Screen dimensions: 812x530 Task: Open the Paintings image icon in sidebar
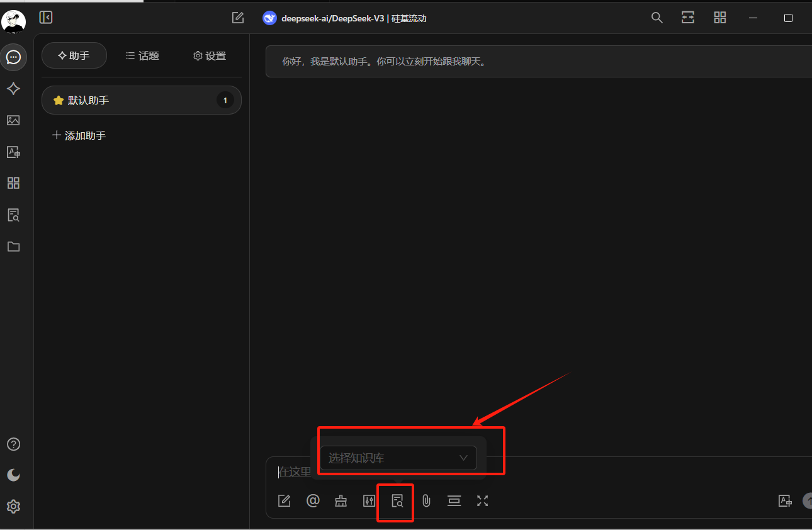coord(13,120)
